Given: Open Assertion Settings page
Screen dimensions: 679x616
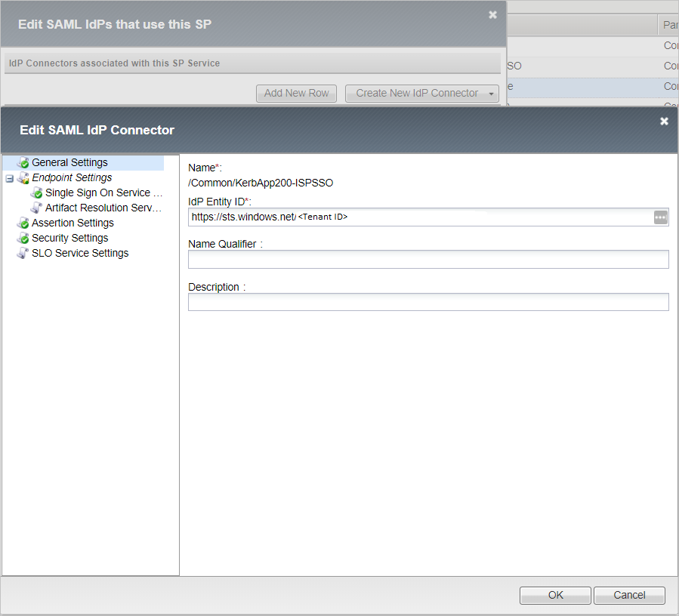Looking at the screenshot, I should coord(73,223).
